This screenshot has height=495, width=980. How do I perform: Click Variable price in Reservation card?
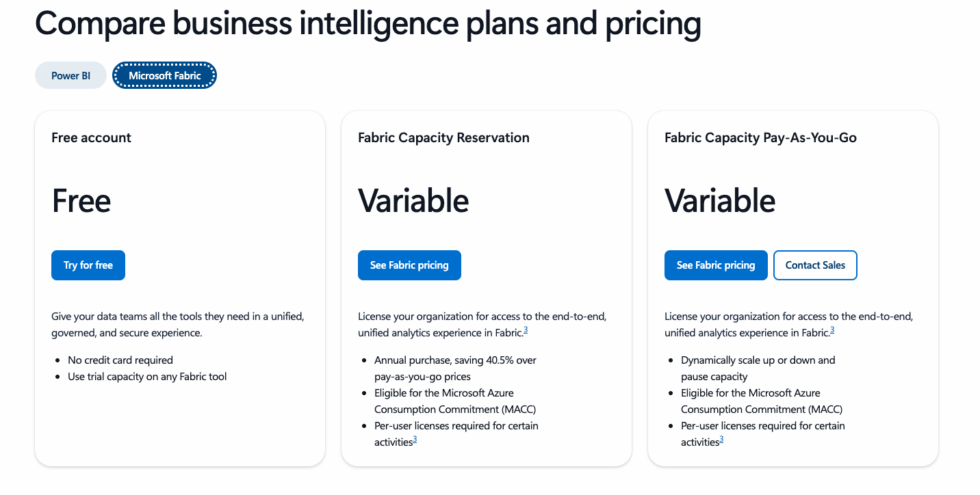tap(413, 200)
